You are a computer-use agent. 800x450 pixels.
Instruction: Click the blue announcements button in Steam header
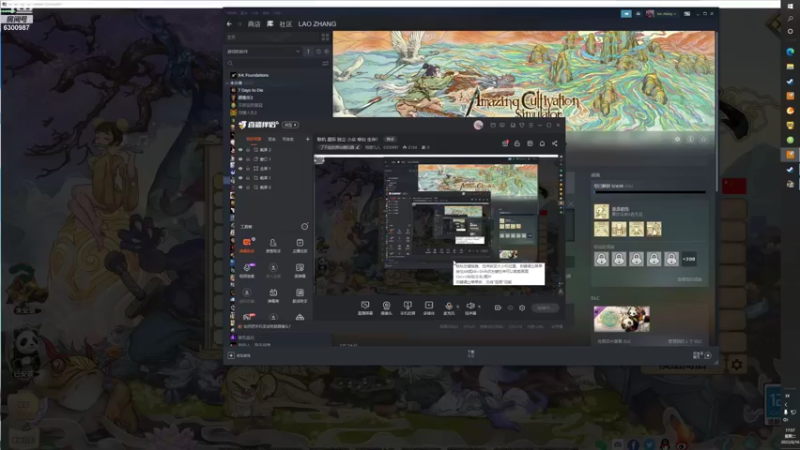click(626, 14)
